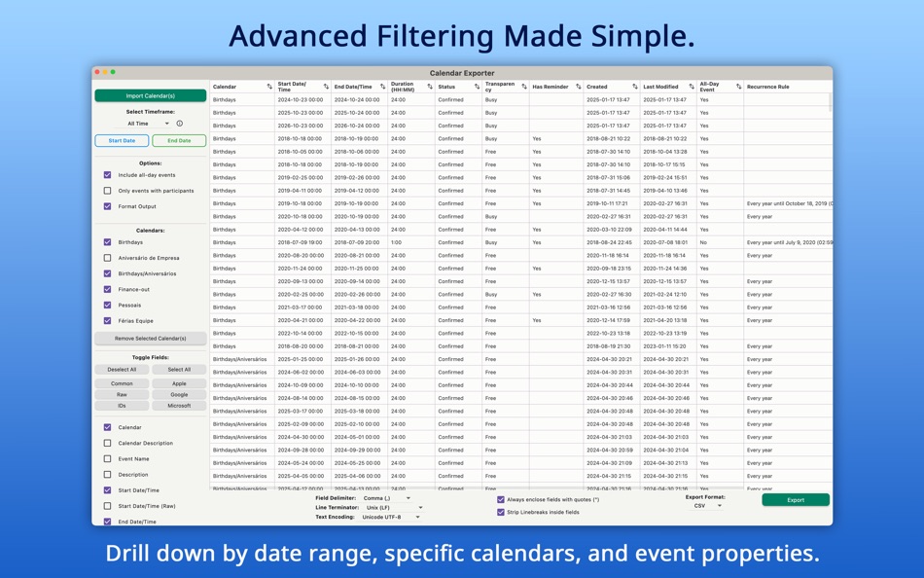Toggle Include all-day events checkbox
924x578 pixels.
point(107,175)
